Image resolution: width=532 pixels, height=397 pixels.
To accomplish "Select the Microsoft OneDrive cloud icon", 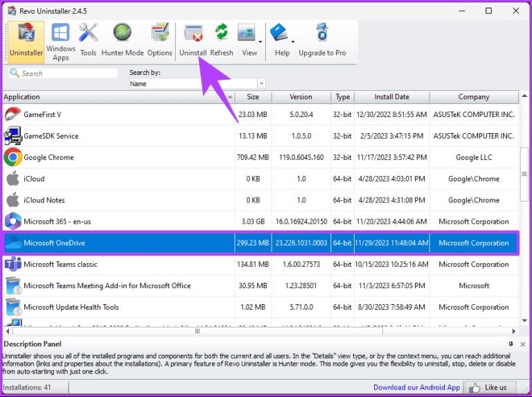I will [13, 242].
